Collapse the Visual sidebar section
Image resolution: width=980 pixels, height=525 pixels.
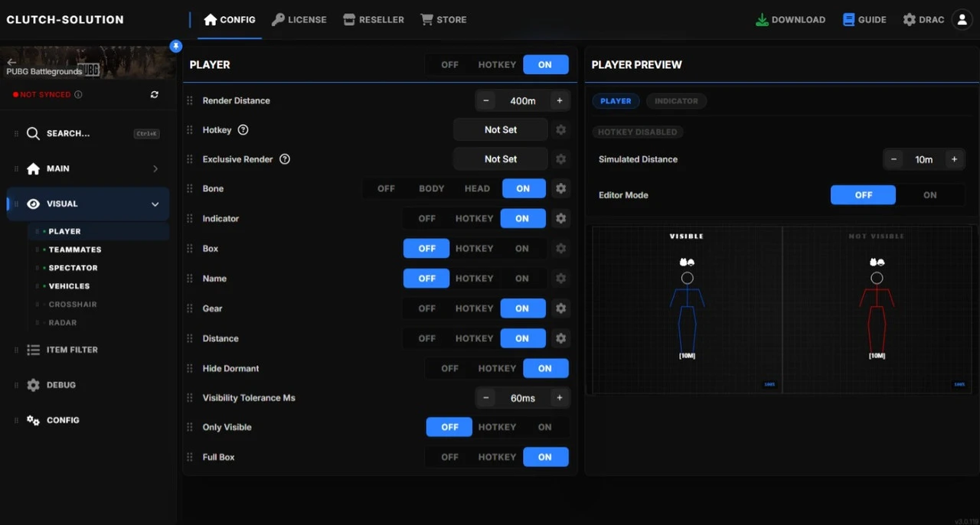[88, 204]
